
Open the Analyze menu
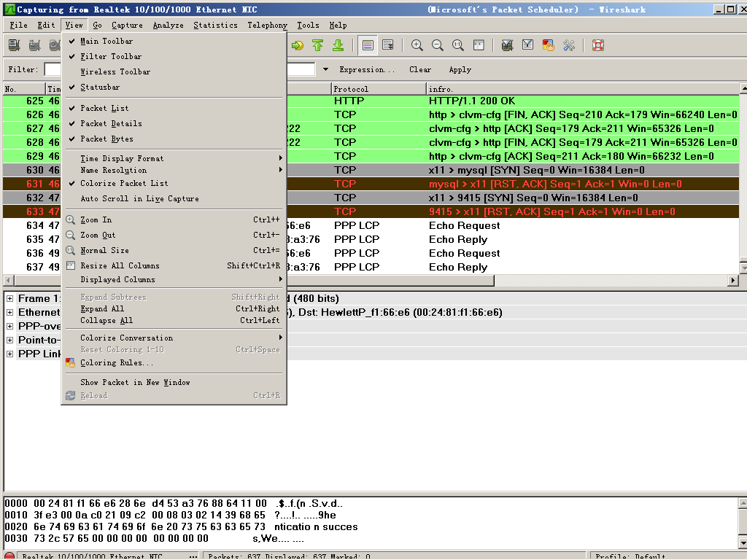(169, 25)
